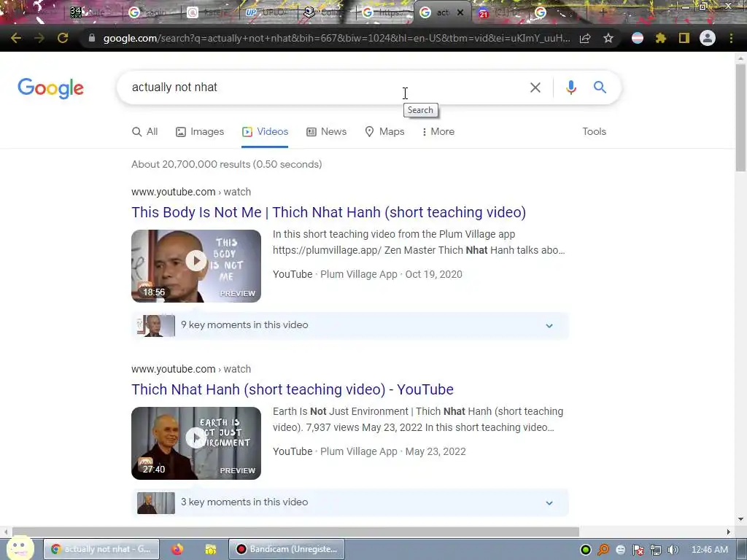
Task: Click the share this page icon
Action: coord(585,38)
